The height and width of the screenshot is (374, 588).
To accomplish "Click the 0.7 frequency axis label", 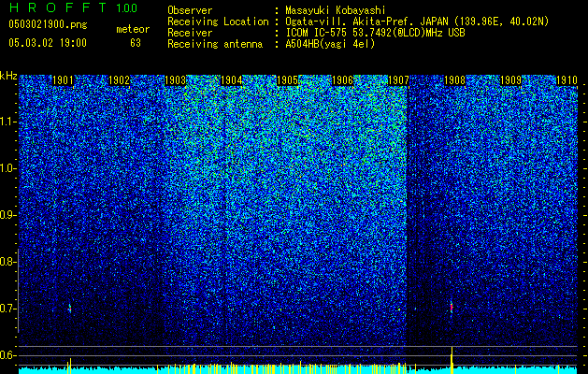I will click(x=7, y=309).
